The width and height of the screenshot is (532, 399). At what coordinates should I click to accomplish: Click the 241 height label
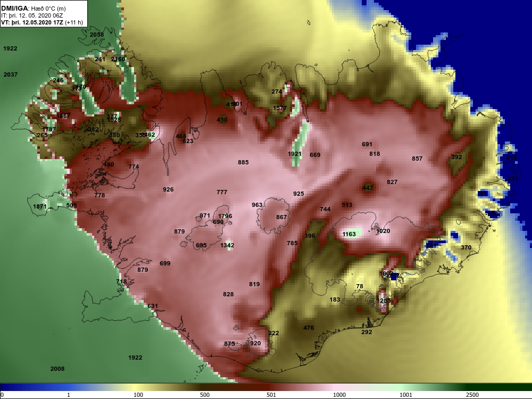pyautogui.click(x=100, y=59)
